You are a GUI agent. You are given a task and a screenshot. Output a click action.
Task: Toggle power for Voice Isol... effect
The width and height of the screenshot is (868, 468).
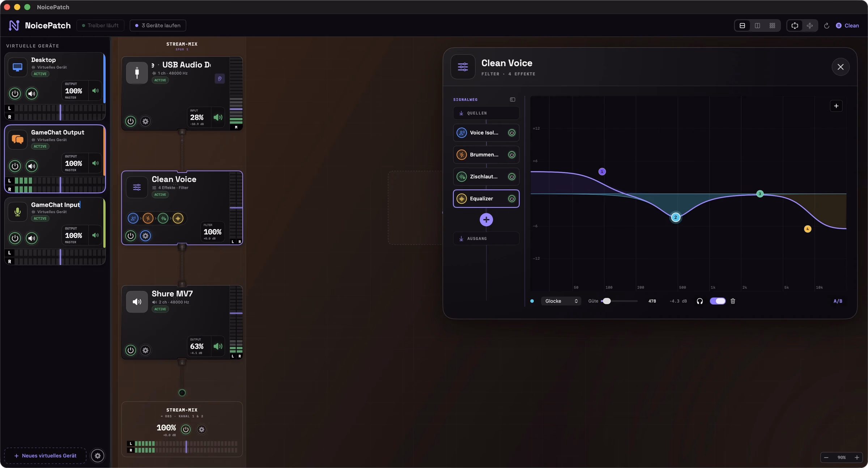pos(512,133)
